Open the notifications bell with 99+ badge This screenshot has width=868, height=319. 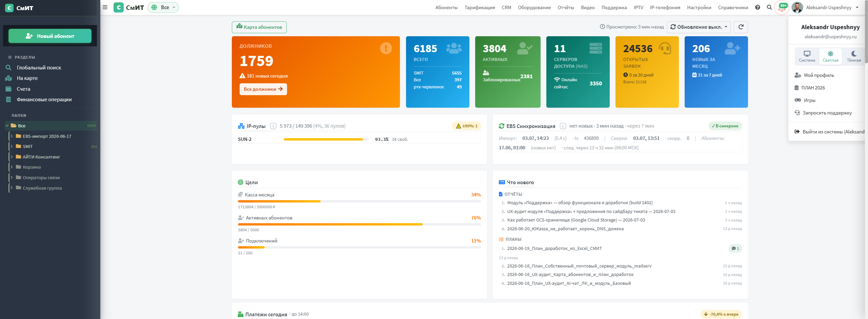(x=782, y=7)
